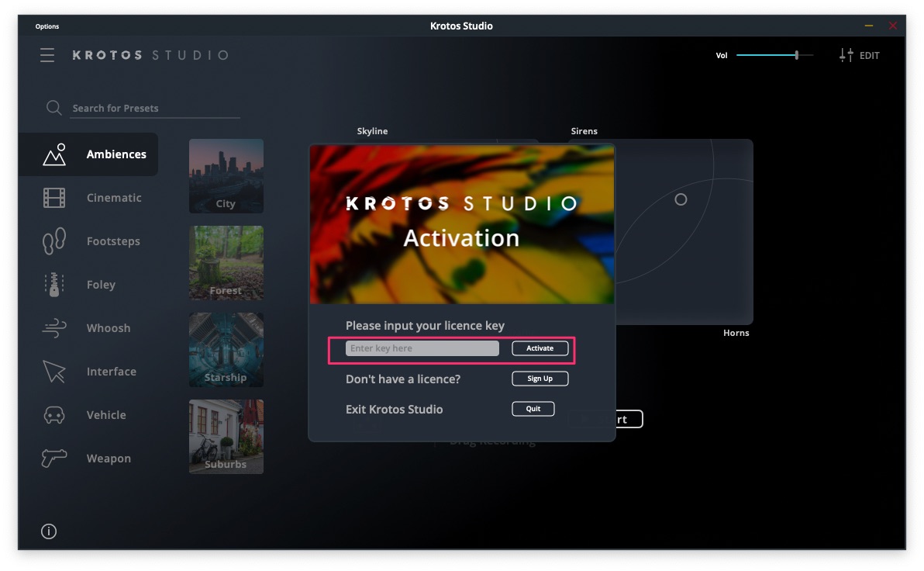Click the EDIT label button
The image size is (924, 571).
pos(869,55)
